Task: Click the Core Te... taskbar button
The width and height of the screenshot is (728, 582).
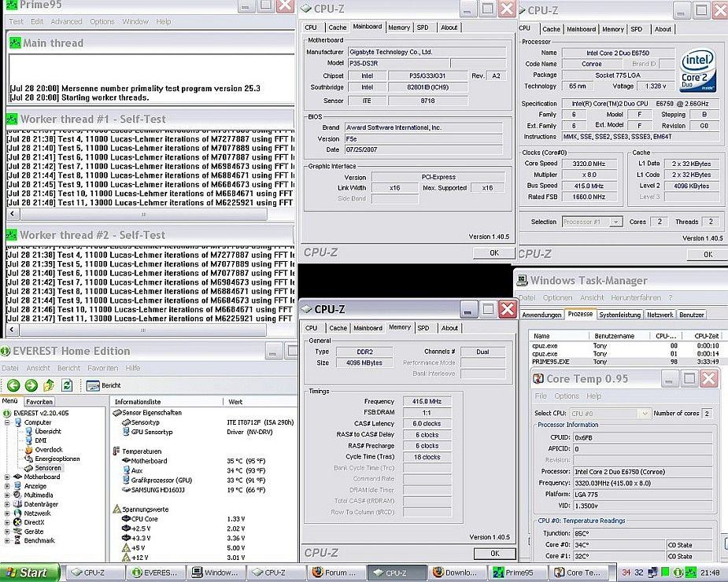Action: 578,573
